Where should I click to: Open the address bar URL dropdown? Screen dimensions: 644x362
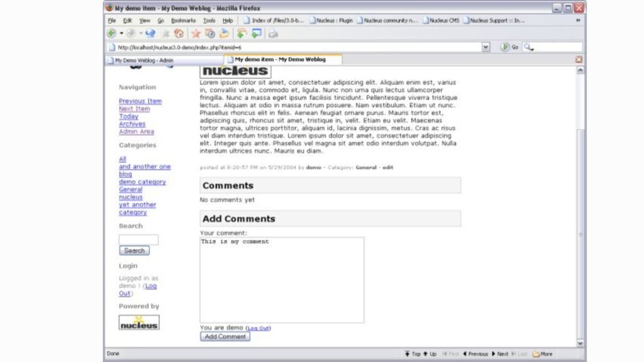pos(486,47)
